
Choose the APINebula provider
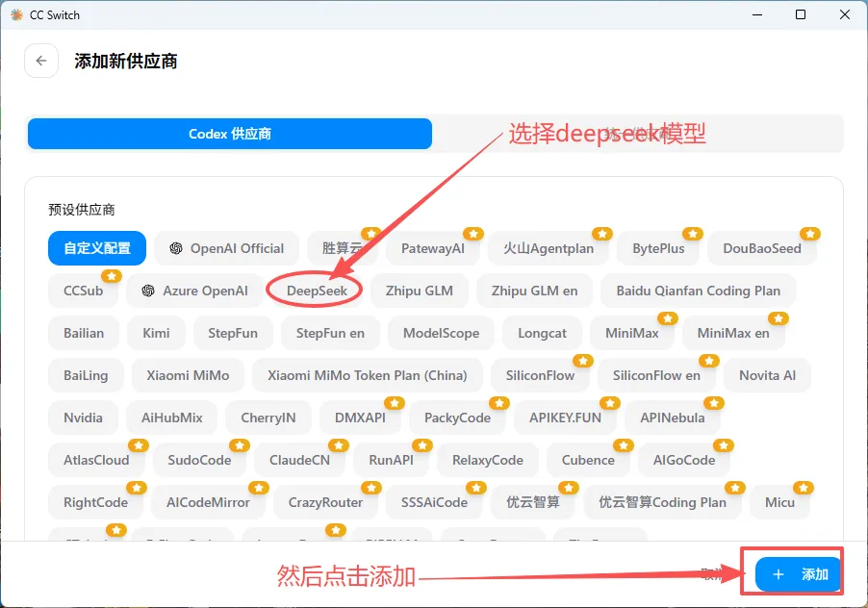tap(672, 418)
